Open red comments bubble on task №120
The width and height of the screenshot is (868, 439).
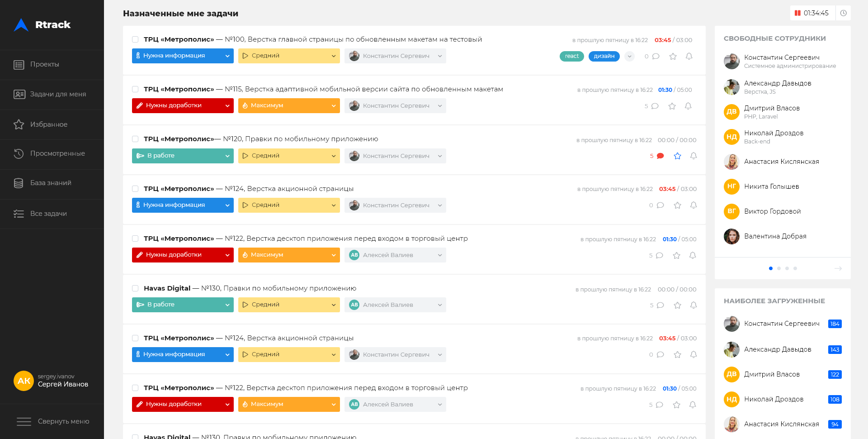pos(660,156)
